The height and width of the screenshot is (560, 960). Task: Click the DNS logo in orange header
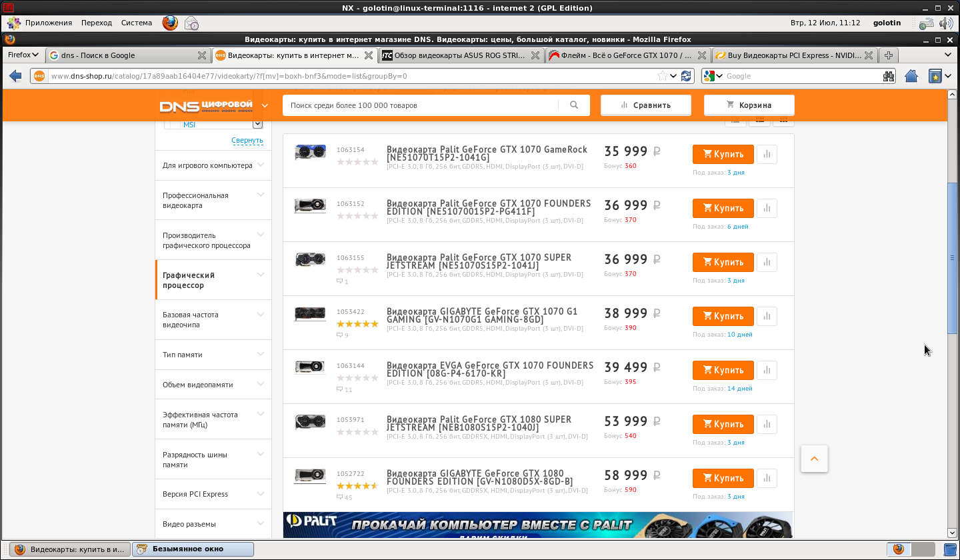pyautogui.click(x=206, y=106)
